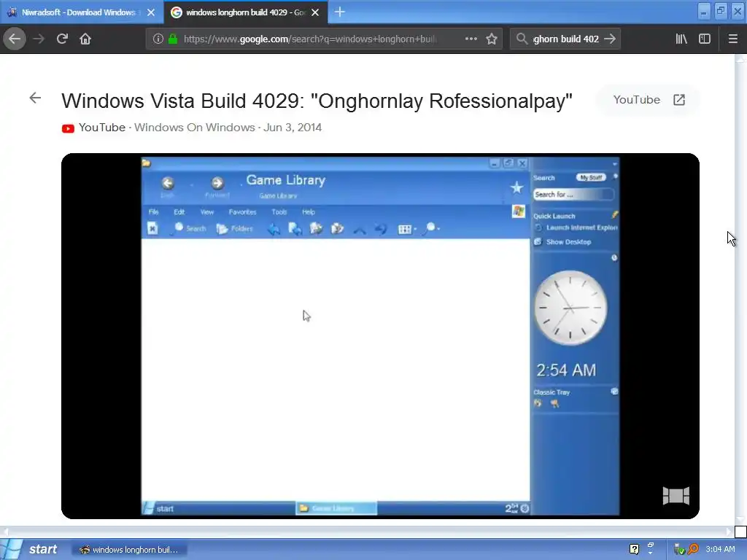Screen dimensions: 747x560
Task: Bookmark this page with the star
Action: click(x=492, y=39)
